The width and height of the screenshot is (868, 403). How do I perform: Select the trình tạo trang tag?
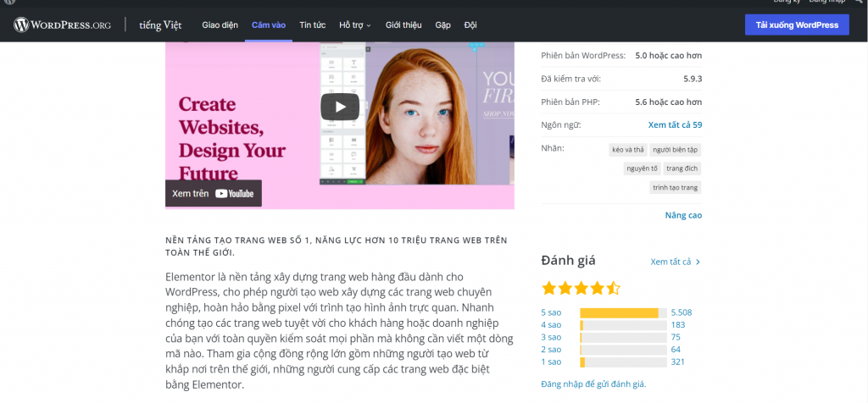tap(676, 187)
